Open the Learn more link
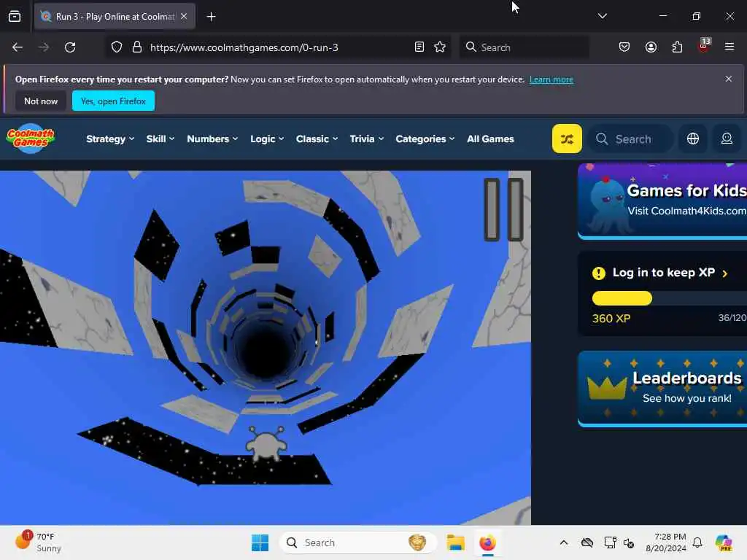747x560 pixels. [x=551, y=79]
